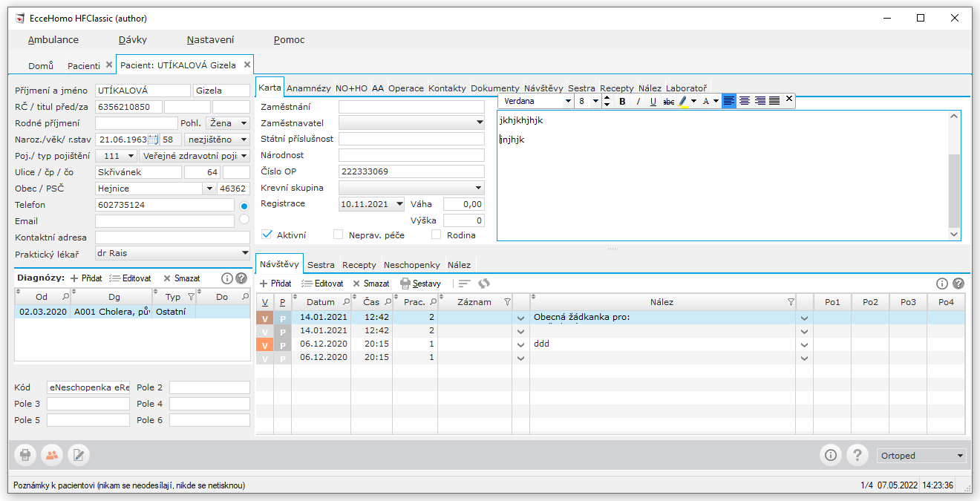Click the Číslo OP input field
The image size is (980, 501).
pyautogui.click(x=412, y=171)
